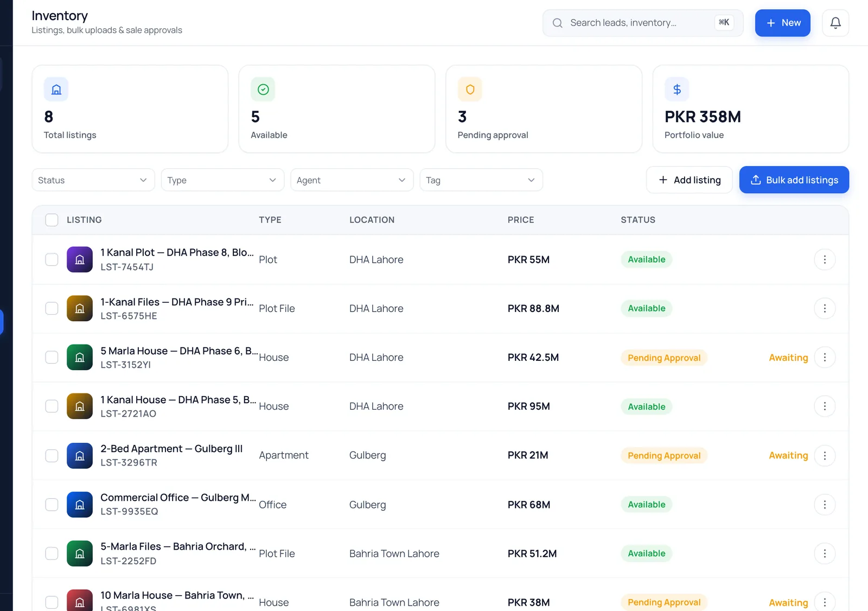This screenshot has height=611, width=868.
Task: Select checkbox for 2-Bed Apartment Gulberg III
Action: click(52, 455)
